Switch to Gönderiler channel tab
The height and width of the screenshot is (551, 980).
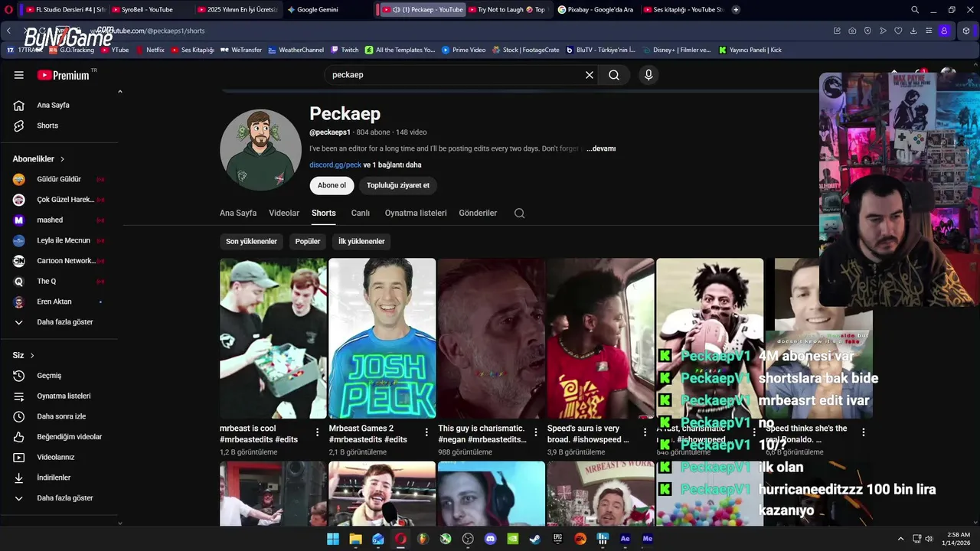click(478, 214)
